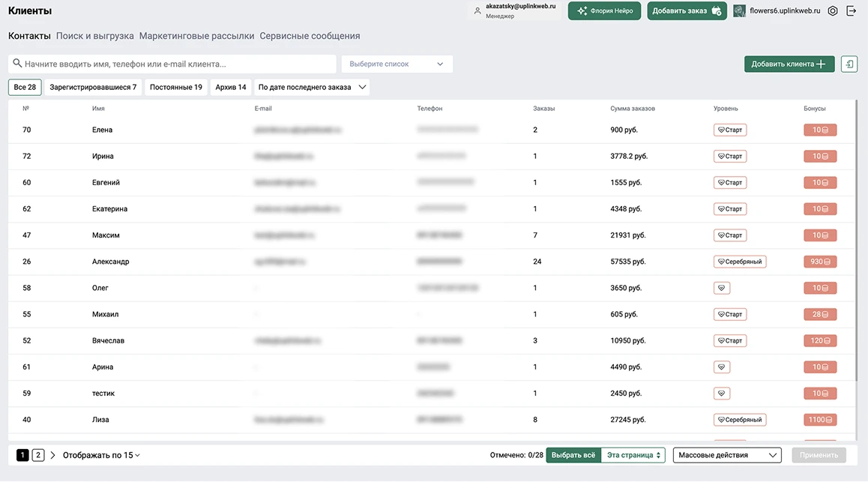Expand the По дате последнего заказа sorting
The image size is (868, 482).
[312, 88]
